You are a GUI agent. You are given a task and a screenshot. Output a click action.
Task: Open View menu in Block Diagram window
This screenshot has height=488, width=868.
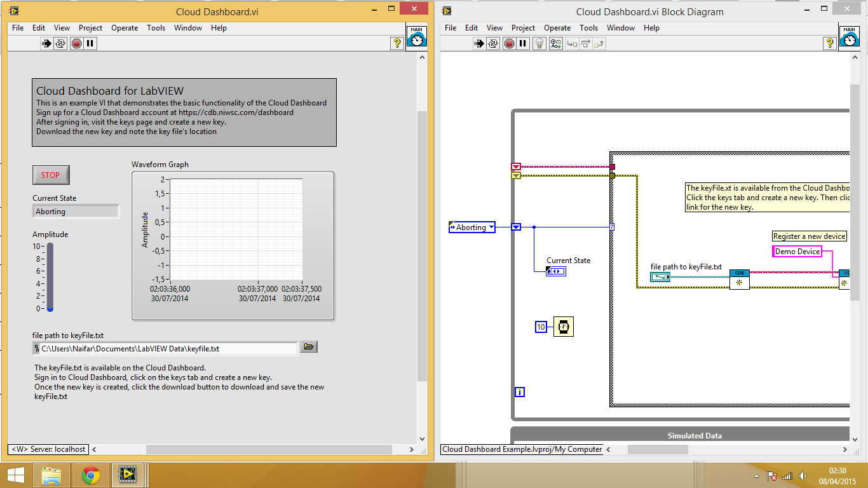coord(494,28)
